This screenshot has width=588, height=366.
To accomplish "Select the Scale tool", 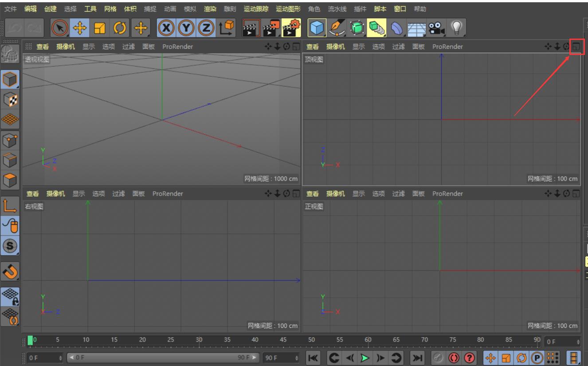I will (101, 28).
